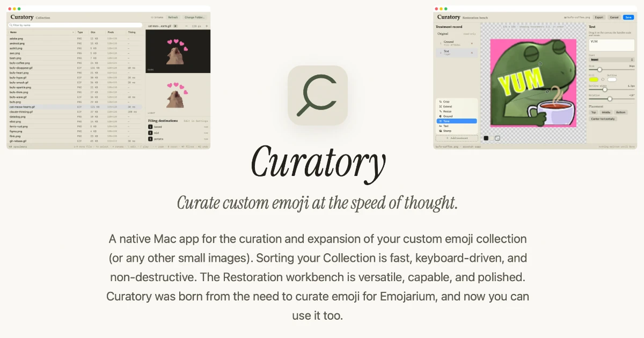The height and width of the screenshot is (338, 644).
Task: Select file datadog.png
Action: (x=17, y=116)
